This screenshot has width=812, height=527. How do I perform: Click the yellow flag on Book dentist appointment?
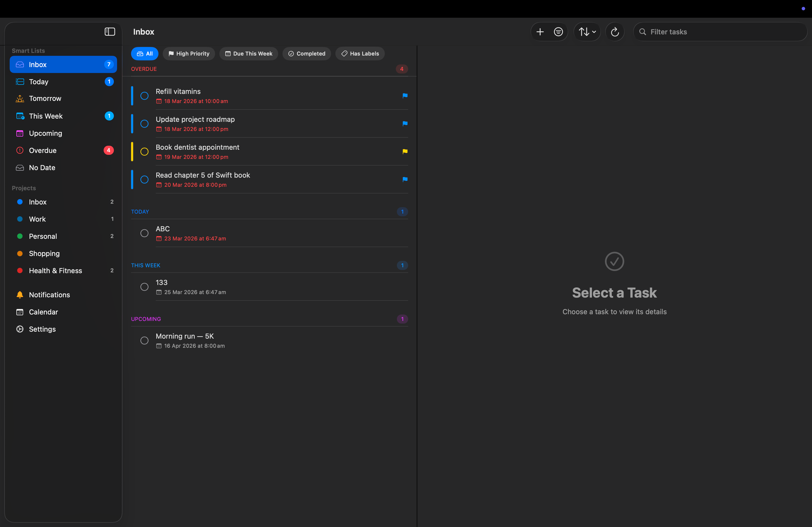coord(405,152)
